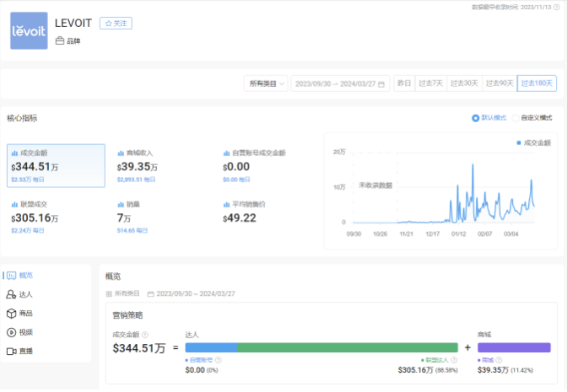Open the 所有类目 category dropdown
The width and height of the screenshot is (567, 392).
[x=266, y=83]
